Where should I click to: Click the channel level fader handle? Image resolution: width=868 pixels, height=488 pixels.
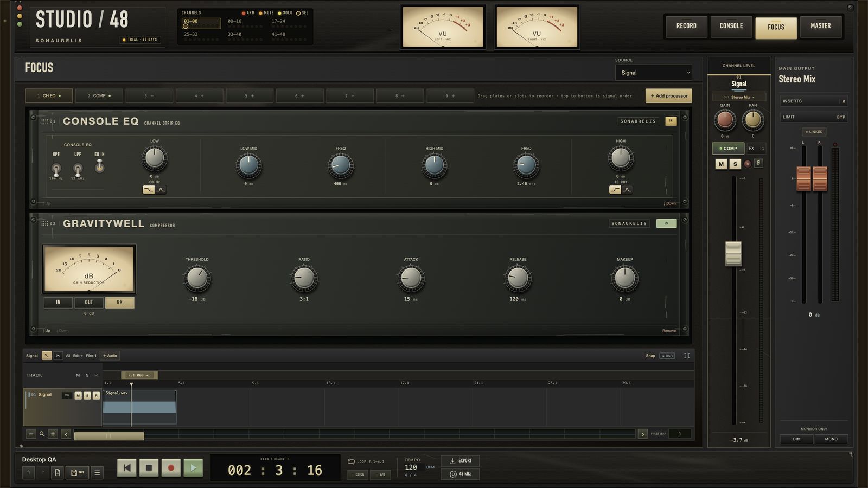(733, 254)
